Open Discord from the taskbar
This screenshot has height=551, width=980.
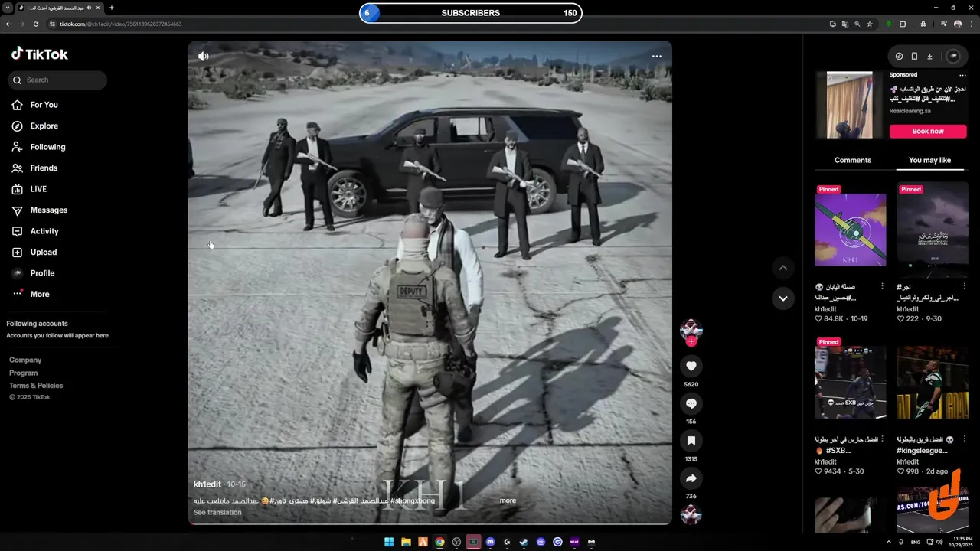click(x=491, y=542)
